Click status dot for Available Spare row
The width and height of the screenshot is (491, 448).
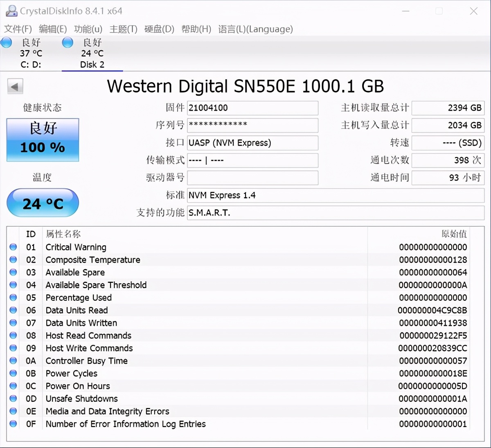tap(13, 272)
